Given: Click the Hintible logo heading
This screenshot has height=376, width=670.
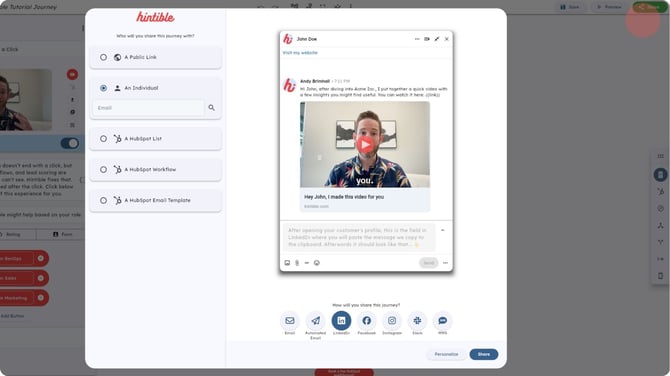Looking at the screenshot, I should (x=156, y=17).
